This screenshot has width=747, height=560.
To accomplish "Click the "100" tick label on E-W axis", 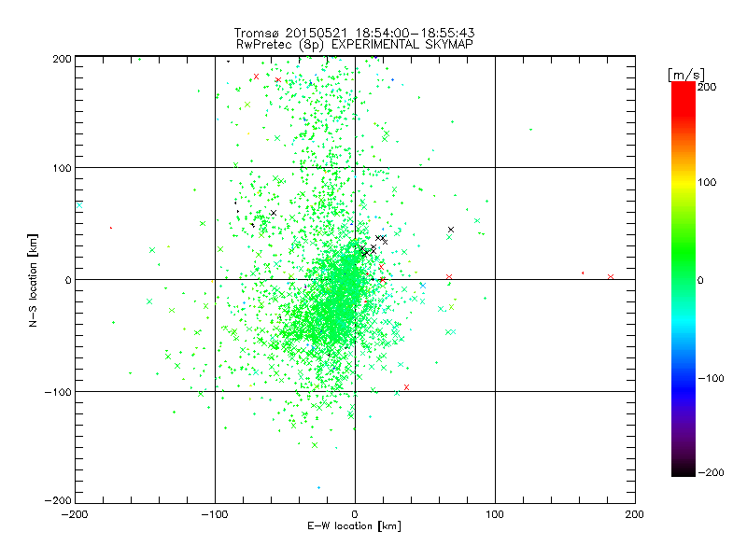I will [x=495, y=515].
